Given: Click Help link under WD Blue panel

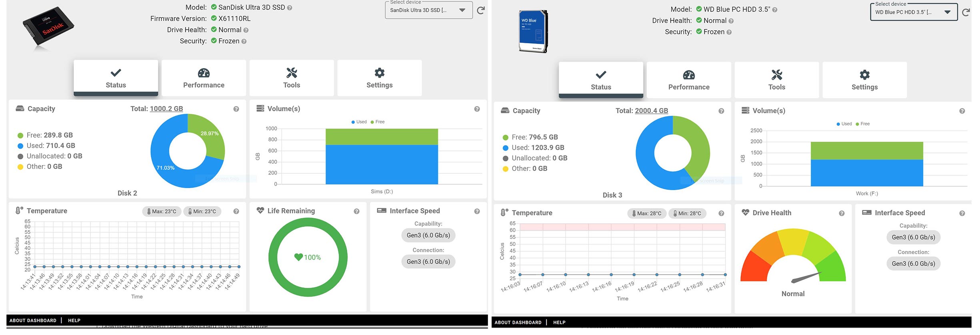Looking at the screenshot, I should [x=559, y=323].
